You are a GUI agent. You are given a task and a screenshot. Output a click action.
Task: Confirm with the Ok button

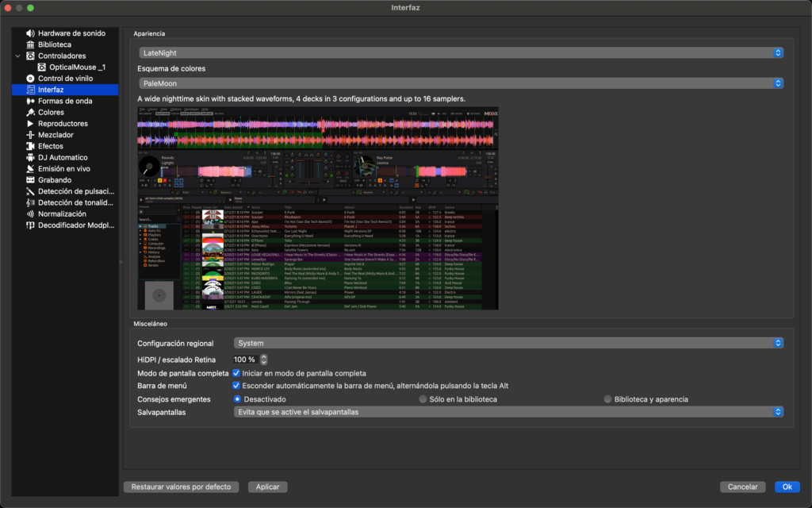(x=787, y=487)
